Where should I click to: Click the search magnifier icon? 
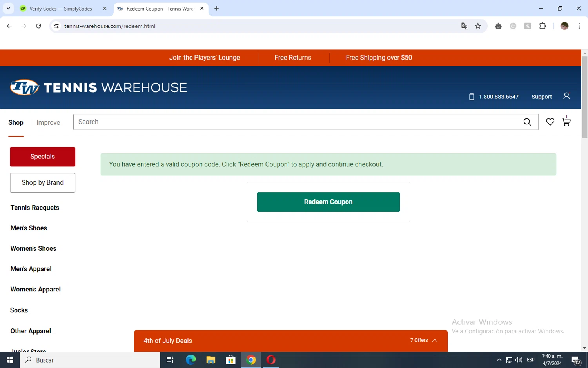click(x=527, y=122)
